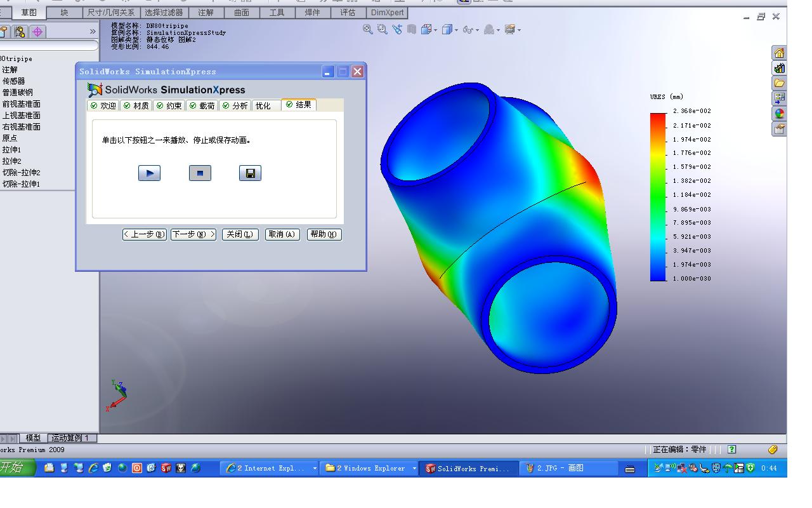Viewport: 812px width, 508px height.
Task: Open the 约束 tab in SimulationXpress
Action: 169,106
